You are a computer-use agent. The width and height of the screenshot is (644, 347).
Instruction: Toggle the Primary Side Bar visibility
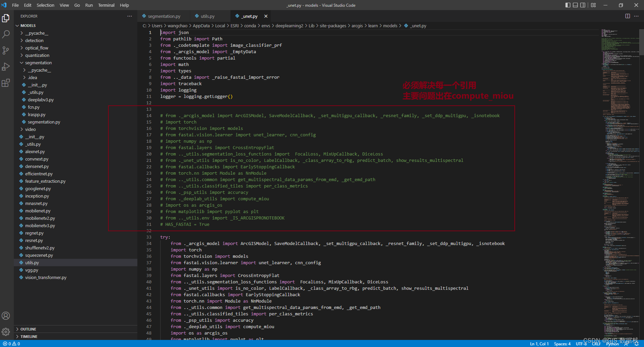(x=568, y=5)
